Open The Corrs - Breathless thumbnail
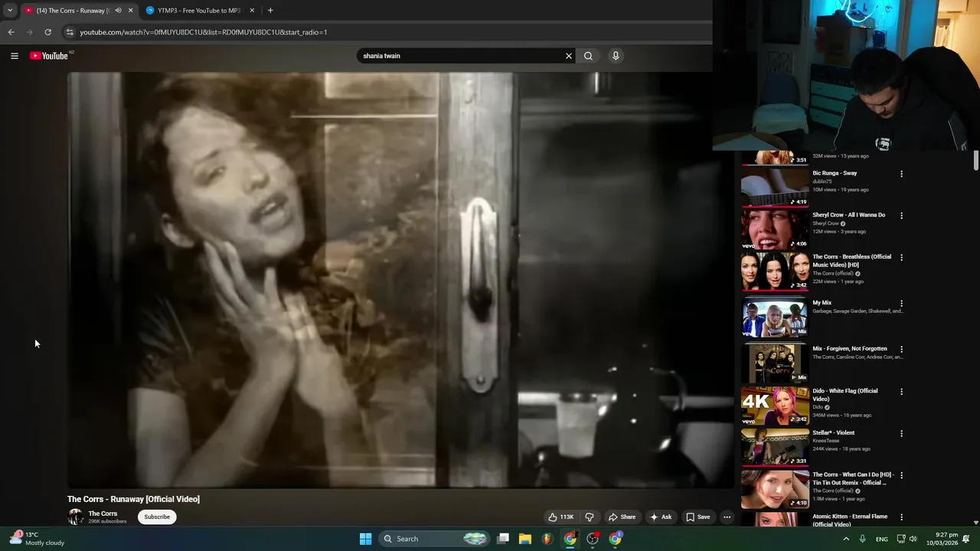The image size is (980, 551). click(775, 272)
